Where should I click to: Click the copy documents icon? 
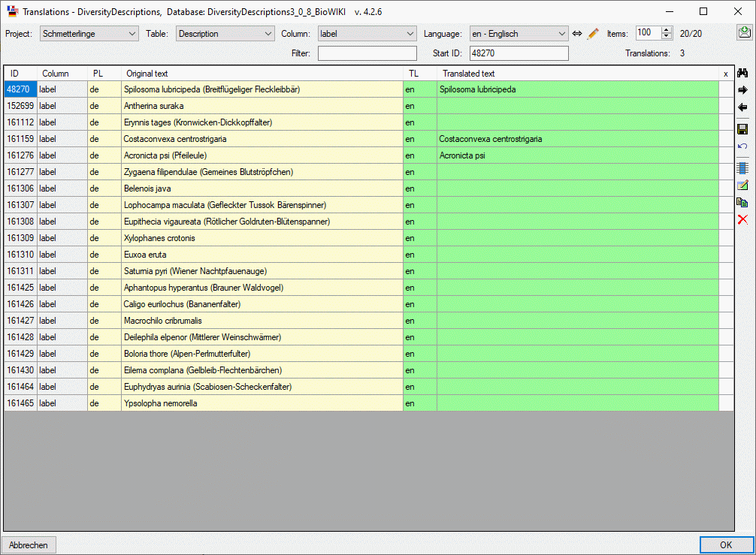pos(742,202)
